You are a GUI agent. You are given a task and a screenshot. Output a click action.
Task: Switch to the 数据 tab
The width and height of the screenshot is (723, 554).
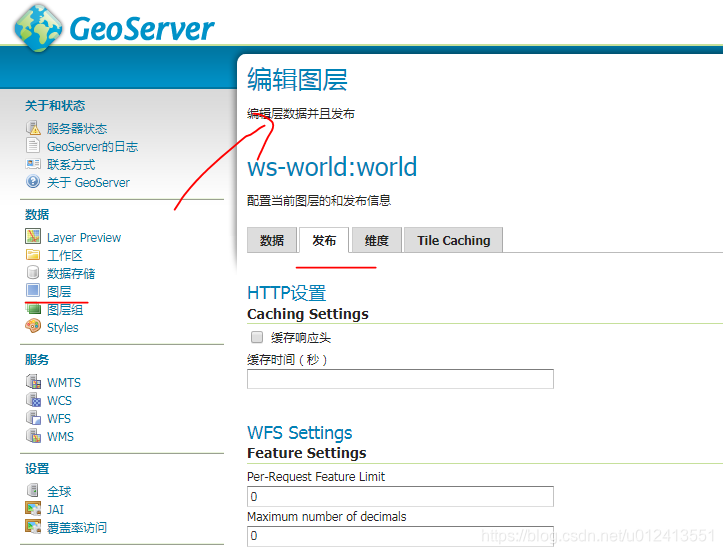point(272,240)
